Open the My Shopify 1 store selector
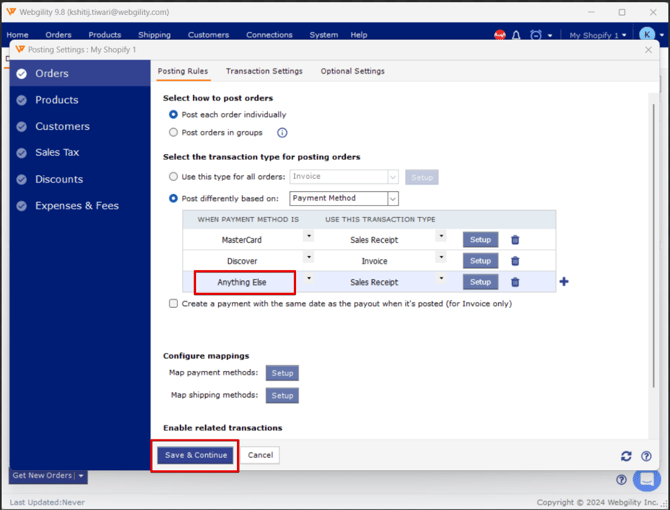 click(597, 35)
